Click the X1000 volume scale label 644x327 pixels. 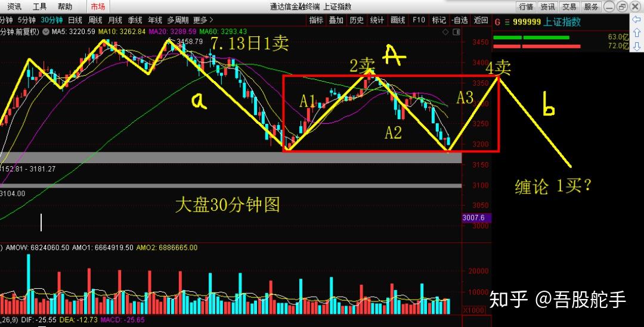tap(473, 310)
